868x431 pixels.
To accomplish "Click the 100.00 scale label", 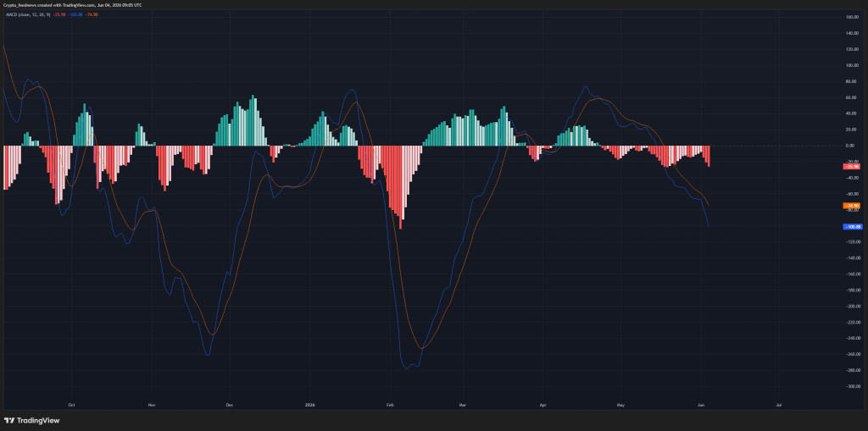I will pos(852,65).
